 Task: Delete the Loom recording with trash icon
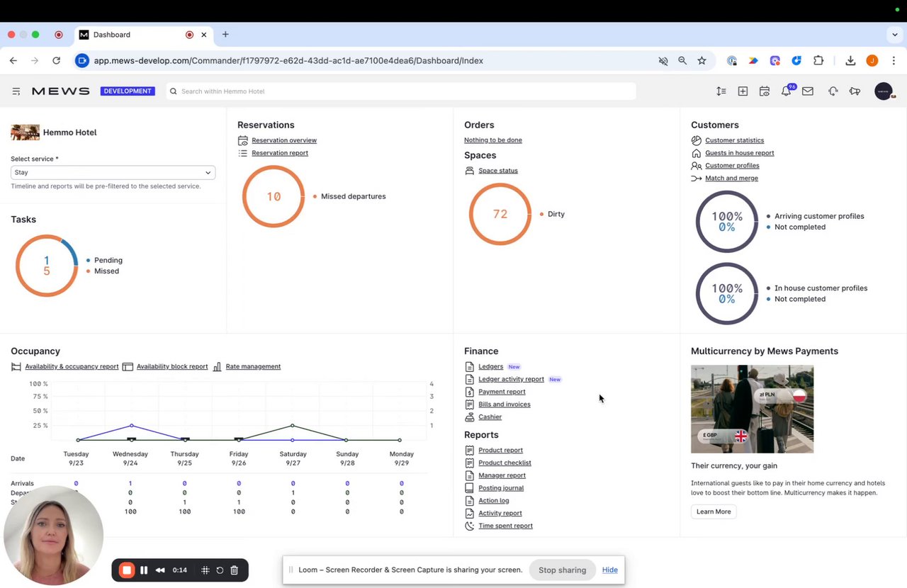pyautogui.click(x=235, y=570)
